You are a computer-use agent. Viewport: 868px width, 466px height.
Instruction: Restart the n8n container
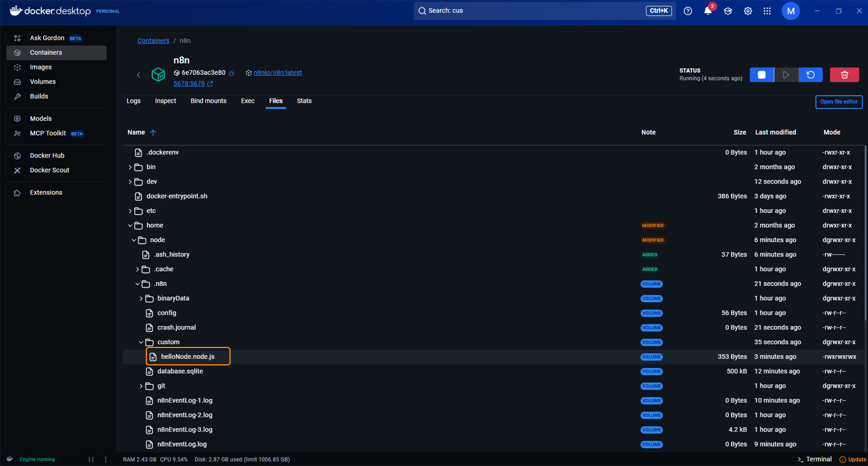(810, 74)
